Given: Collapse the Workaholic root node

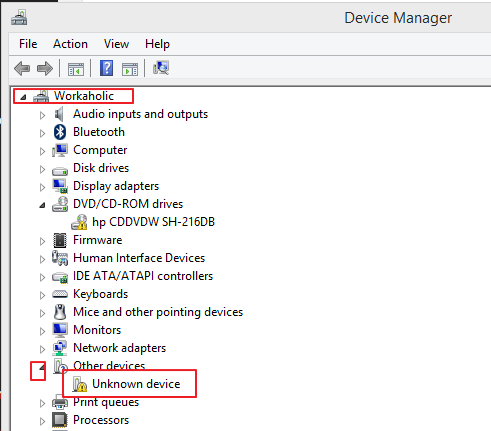Looking at the screenshot, I should [23, 97].
